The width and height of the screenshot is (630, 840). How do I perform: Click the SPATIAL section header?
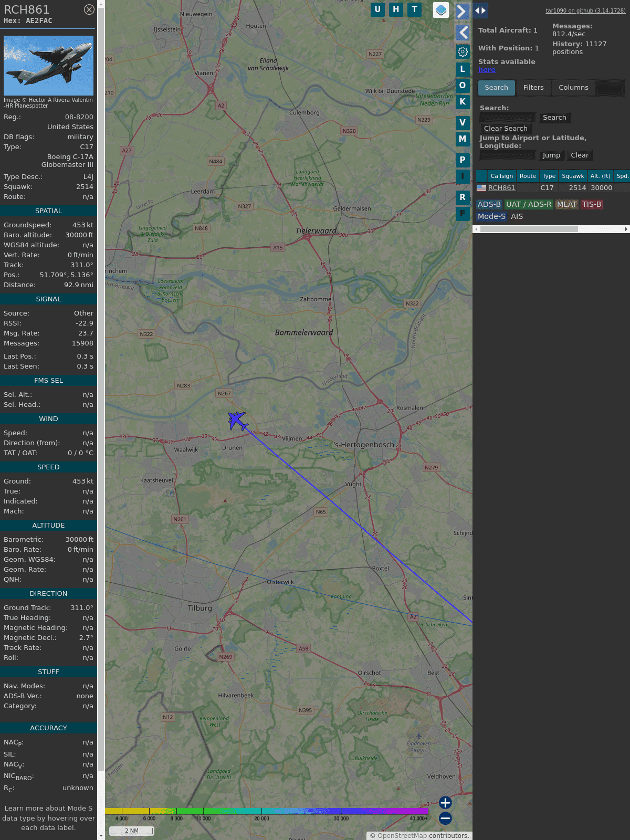click(48, 211)
